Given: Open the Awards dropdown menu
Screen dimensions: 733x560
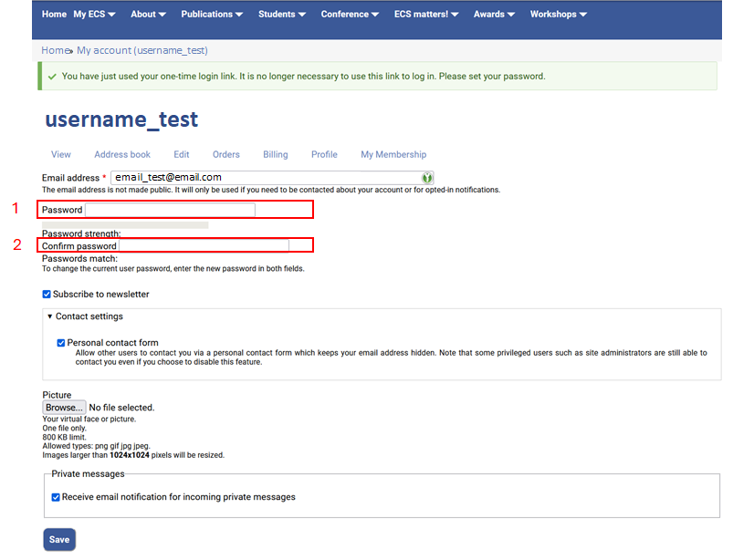Looking at the screenshot, I should point(495,15).
